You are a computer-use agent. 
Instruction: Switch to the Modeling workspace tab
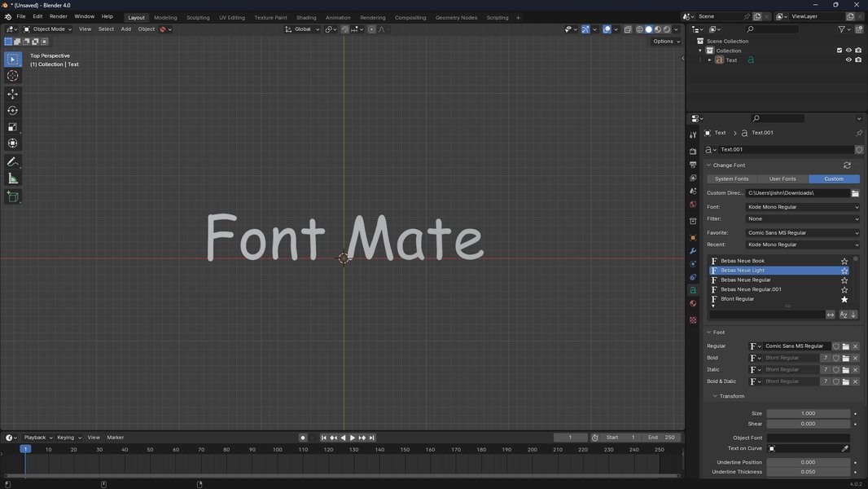pos(165,18)
